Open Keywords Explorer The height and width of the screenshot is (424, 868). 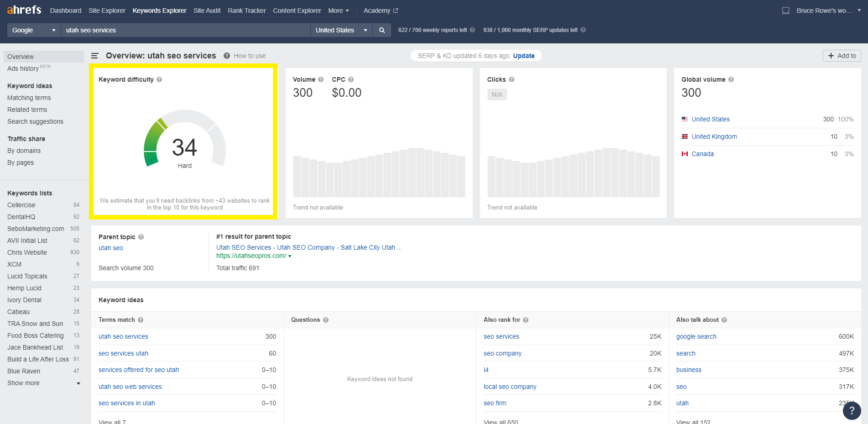pyautogui.click(x=159, y=10)
